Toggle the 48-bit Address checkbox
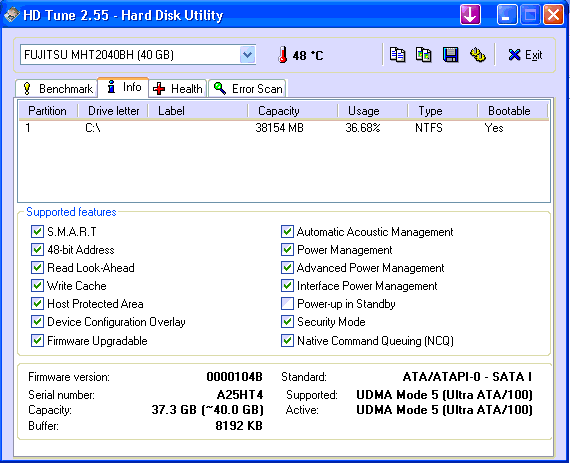The image size is (570, 463). [x=37, y=249]
